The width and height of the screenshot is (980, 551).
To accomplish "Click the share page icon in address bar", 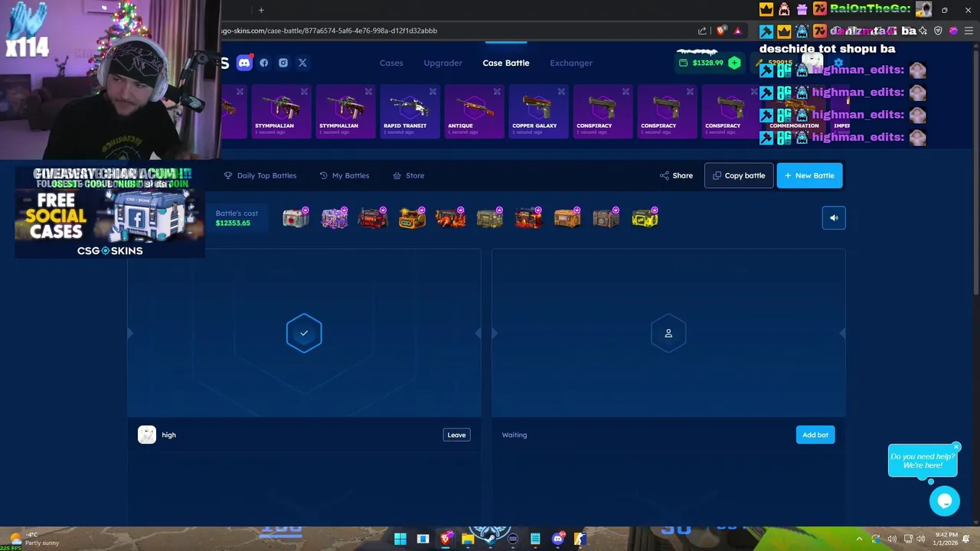I will coord(702,31).
